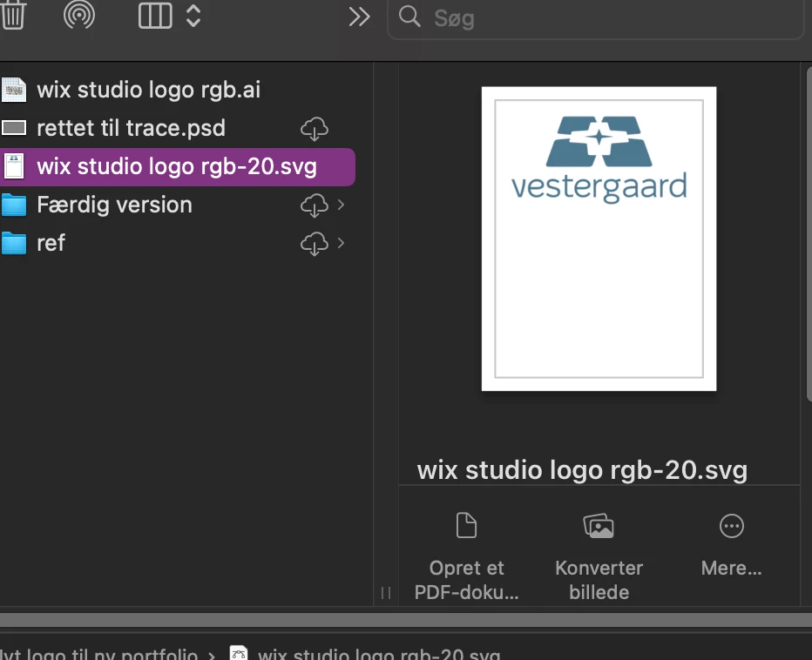
Task: Select the file wix studio logo rgb.ai
Action: coord(149,90)
